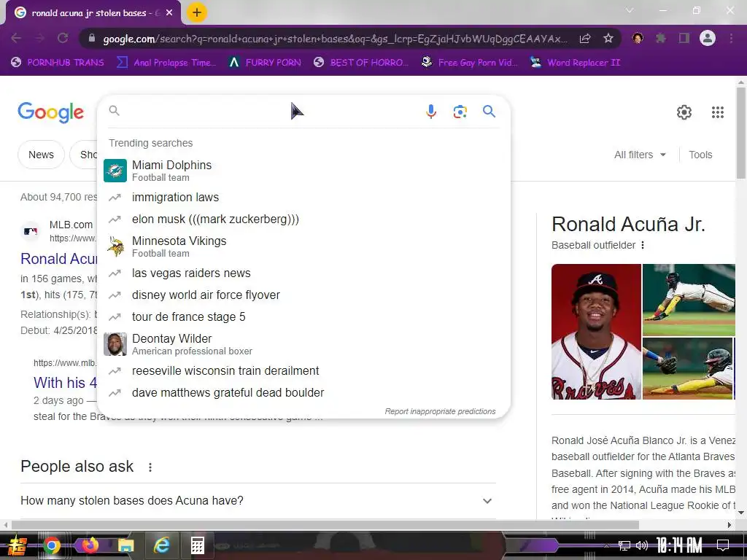The image size is (747, 560).
Task: Click the vertical page scrollbar
Action: coord(741,134)
